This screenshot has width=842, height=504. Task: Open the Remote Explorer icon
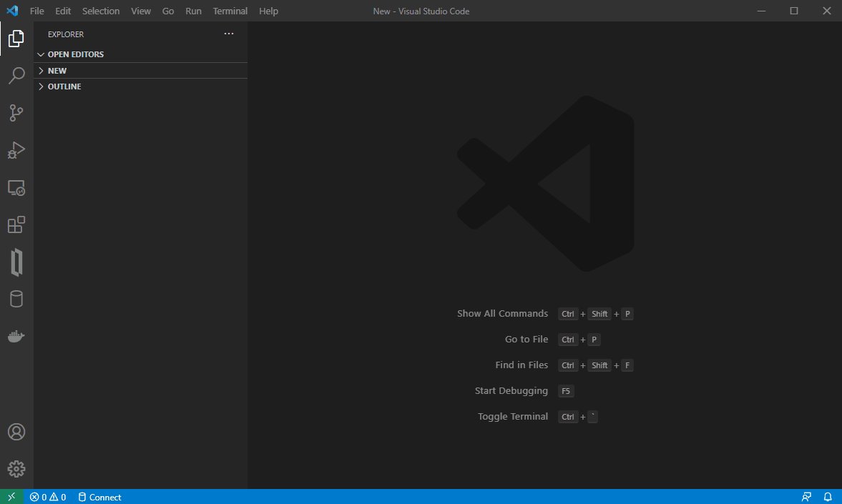(x=16, y=188)
